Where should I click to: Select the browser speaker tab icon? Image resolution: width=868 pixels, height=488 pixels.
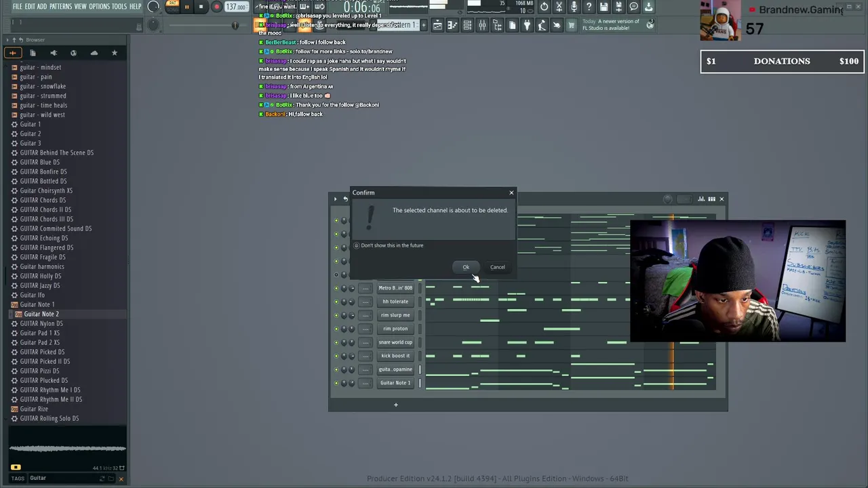point(53,53)
